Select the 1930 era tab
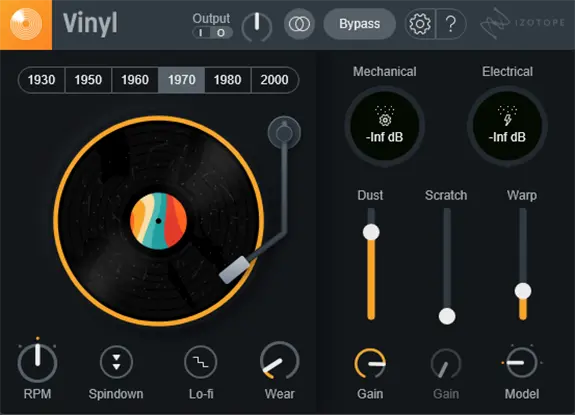This screenshot has height=415, width=575. click(x=41, y=80)
